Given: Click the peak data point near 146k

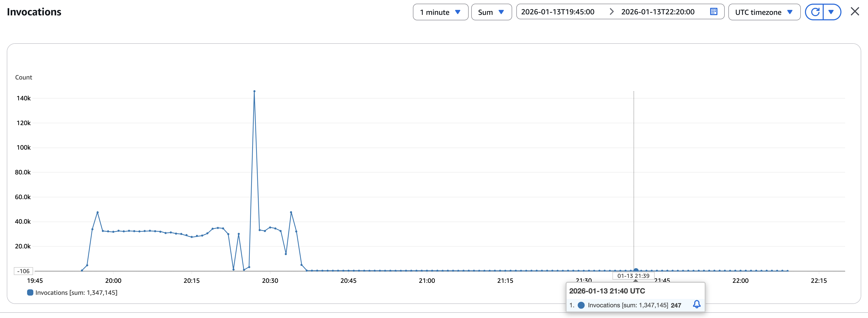Looking at the screenshot, I should (x=255, y=91).
